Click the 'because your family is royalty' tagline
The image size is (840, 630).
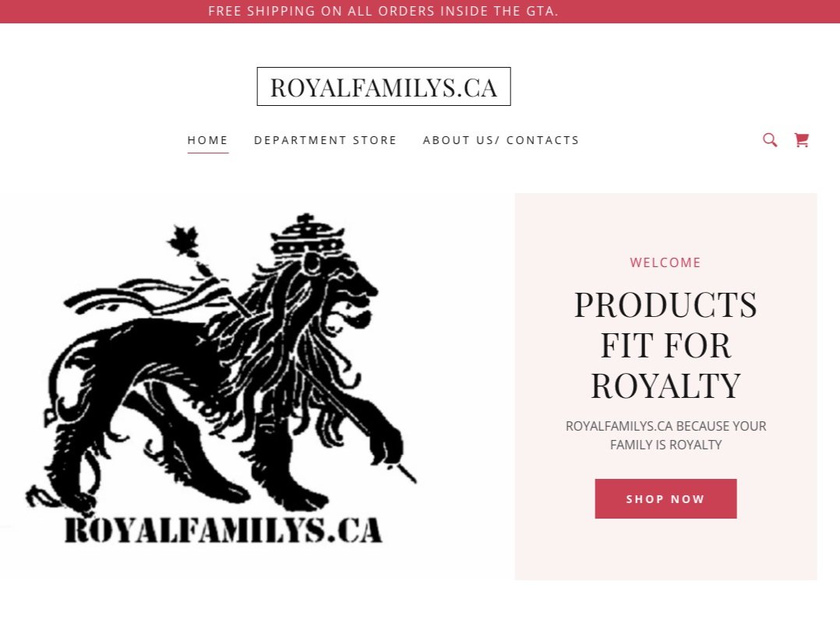[x=665, y=435]
